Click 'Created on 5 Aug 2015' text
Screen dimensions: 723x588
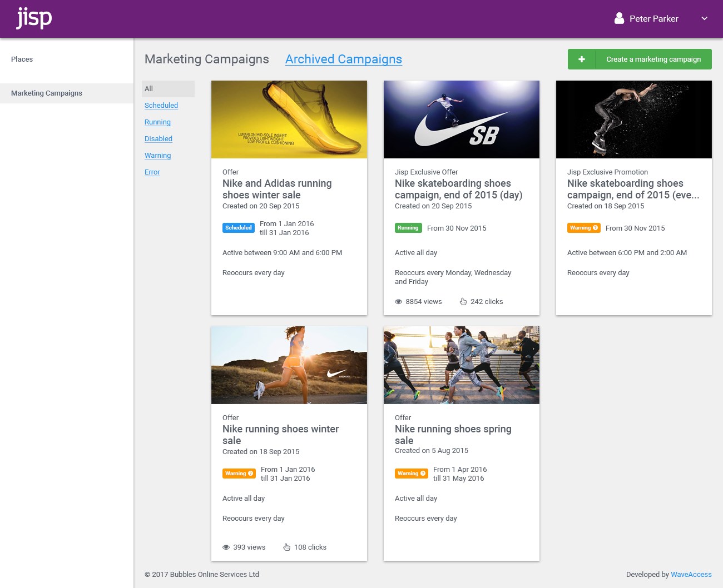pos(432,451)
